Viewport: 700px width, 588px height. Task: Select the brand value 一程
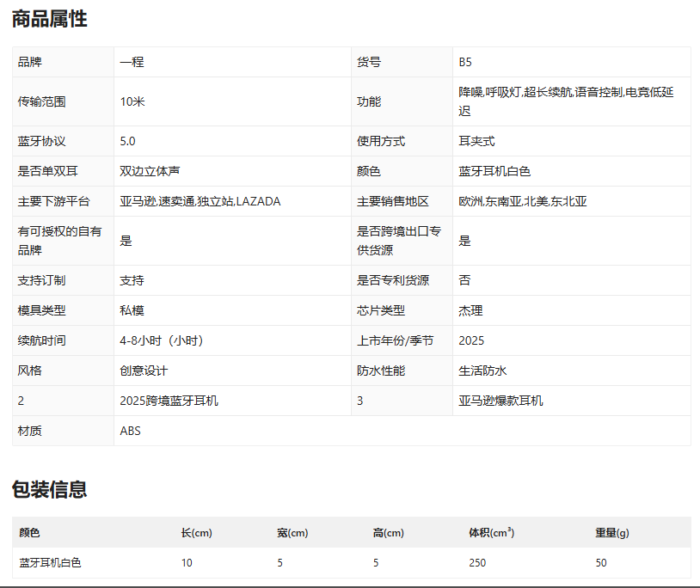132,62
